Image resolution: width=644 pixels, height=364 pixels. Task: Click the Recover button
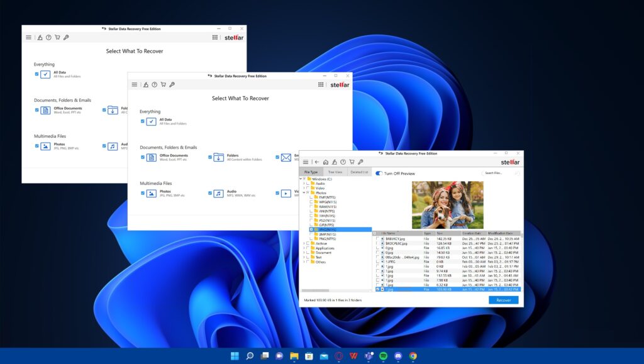tap(504, 300)
